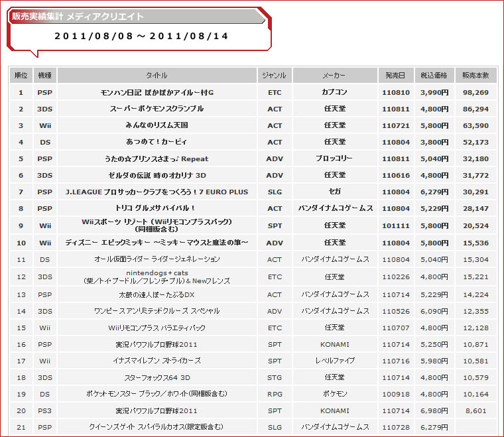Click the 順位 column header
Viewport: 504px width, 437px height.
click(21, 76)
